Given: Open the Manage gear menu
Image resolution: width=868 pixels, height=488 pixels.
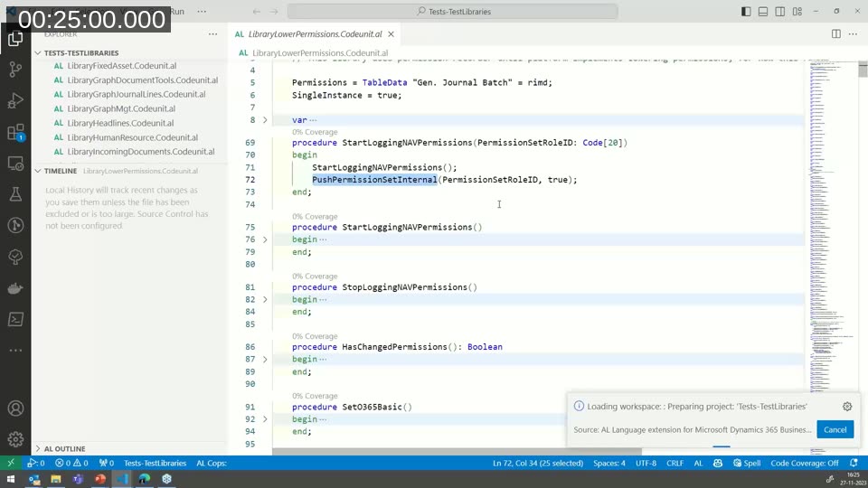Looking at the screenshot, I should pyautogui.click(x=15, y=439).
